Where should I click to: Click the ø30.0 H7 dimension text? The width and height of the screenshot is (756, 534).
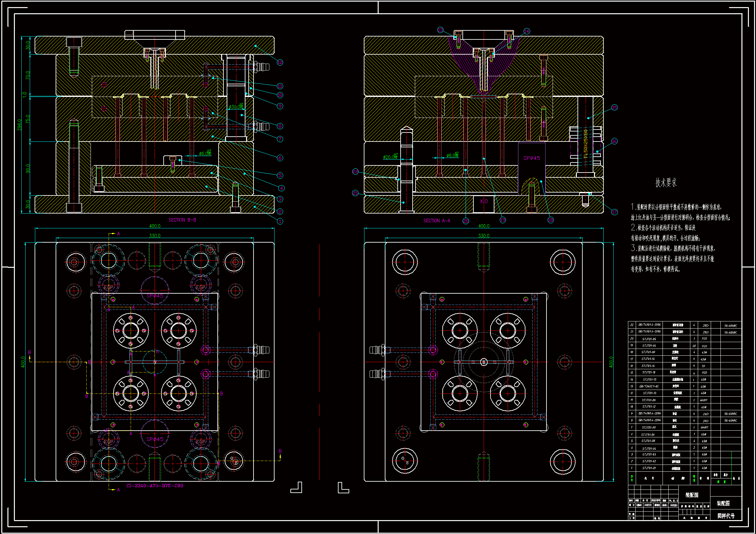point(236,107)
